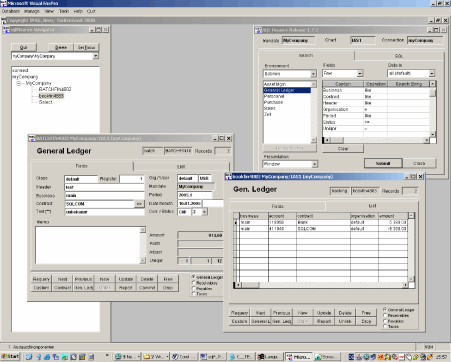The image size is (451, 362).
Task: Click the SQL Finance Release window title icon
Action: pyautogui.click(x=258, y=30)
